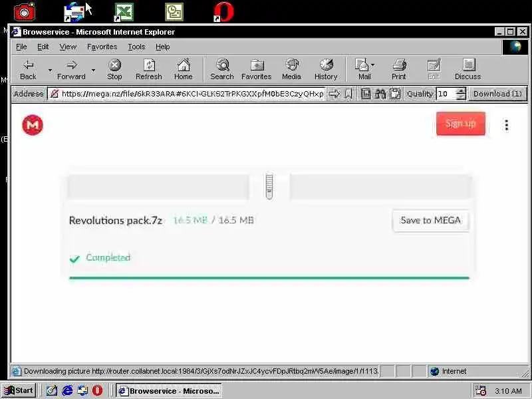This screenshot has height=399, width=532.
Task: Click the Forward arrow button
Action: 71,70
